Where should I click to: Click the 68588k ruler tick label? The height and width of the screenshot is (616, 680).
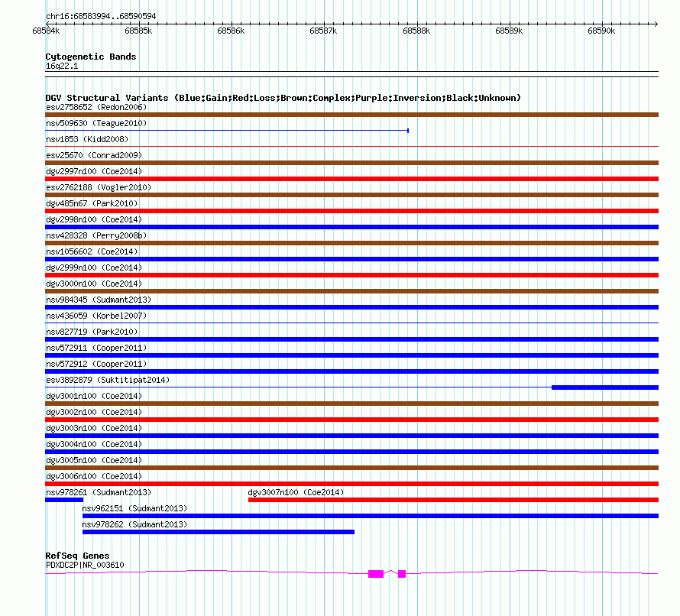[416, 31]
